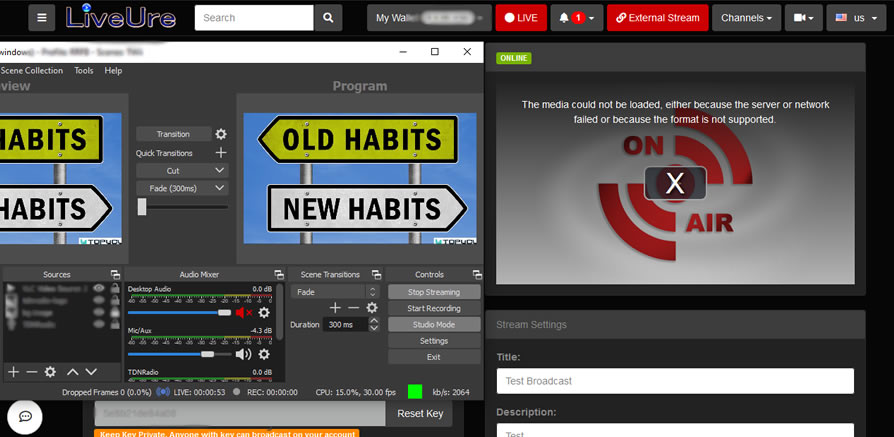Decrease Duration with down stepper arrow
894x437 pixels.
click(374, 329)
